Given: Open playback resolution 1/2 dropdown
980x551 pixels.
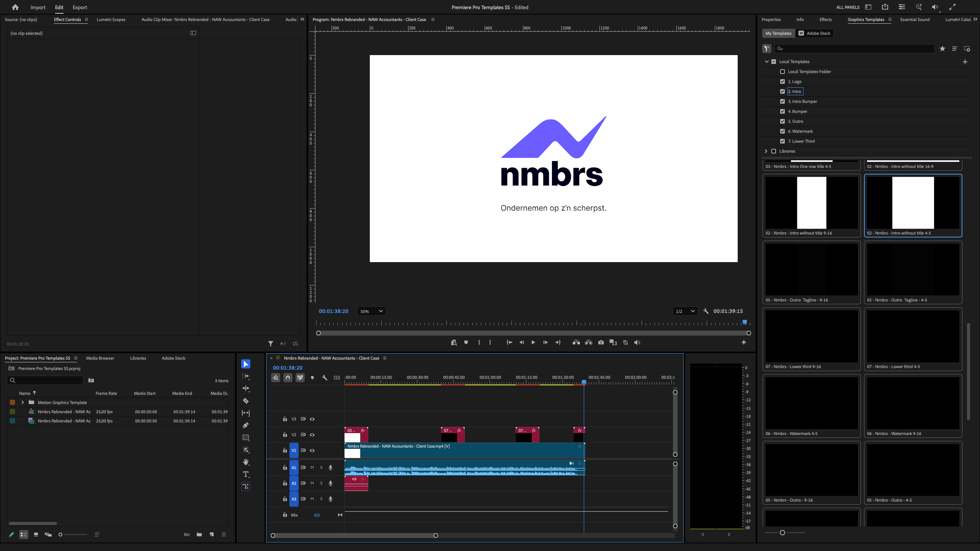Looking at the screenshot, I should coord(685,311).
